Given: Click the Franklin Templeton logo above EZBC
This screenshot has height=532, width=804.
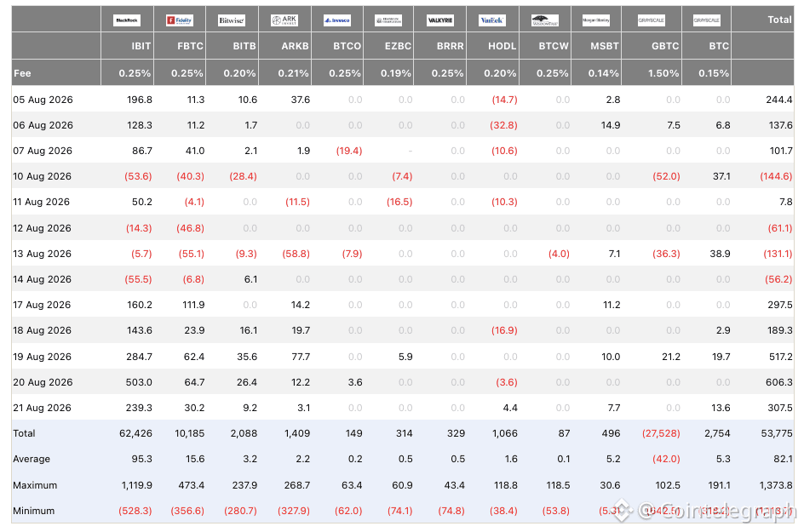Looking at the screenshot, I should [x=388, y=20].
